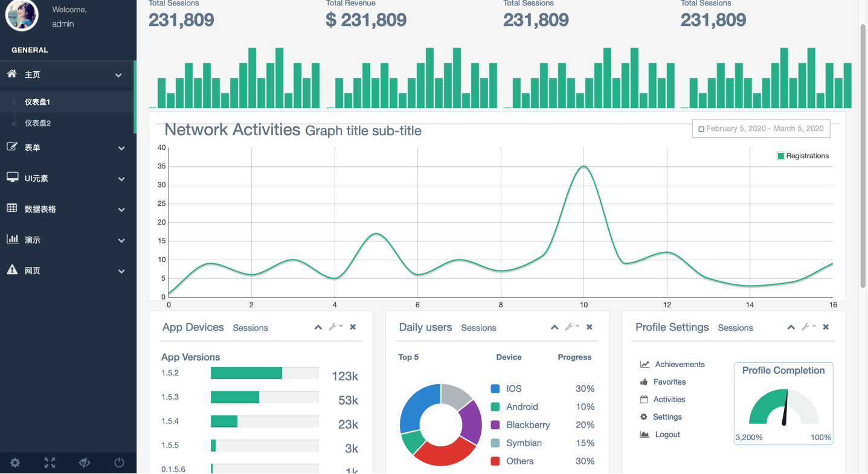Click the version 1.5.2 progress bar

[265, 373]
